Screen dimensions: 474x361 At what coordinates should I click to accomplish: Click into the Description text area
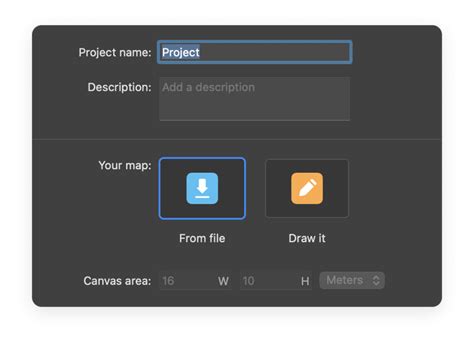click(255, 99)
